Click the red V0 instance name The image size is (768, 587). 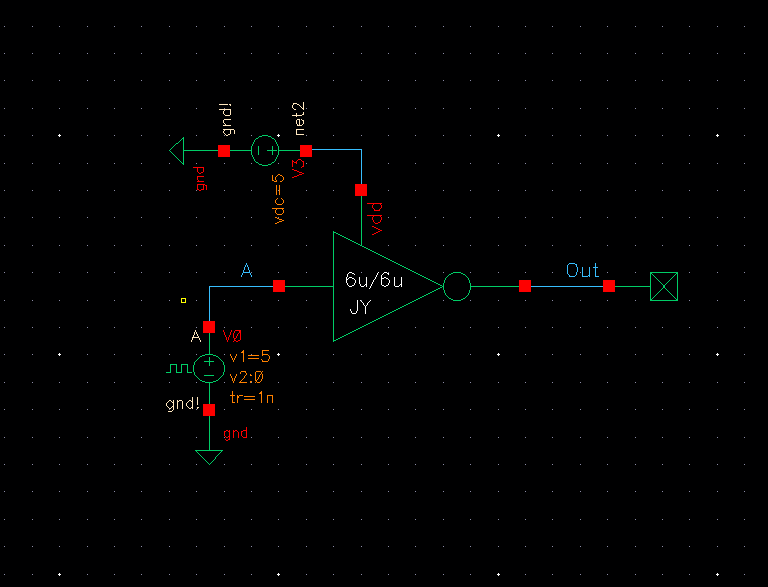(x=232, y=336)
